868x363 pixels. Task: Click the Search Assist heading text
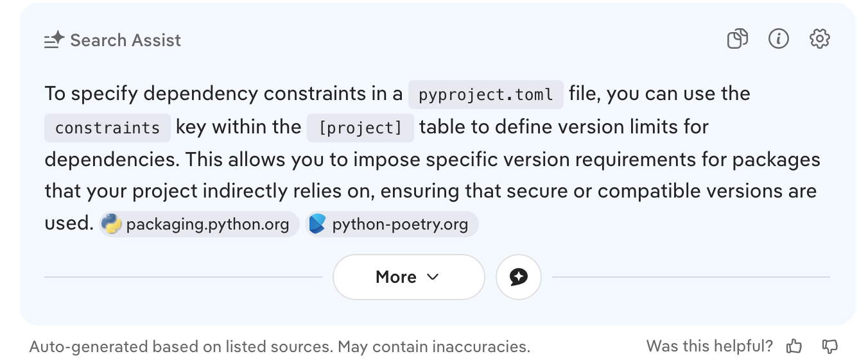125,40
